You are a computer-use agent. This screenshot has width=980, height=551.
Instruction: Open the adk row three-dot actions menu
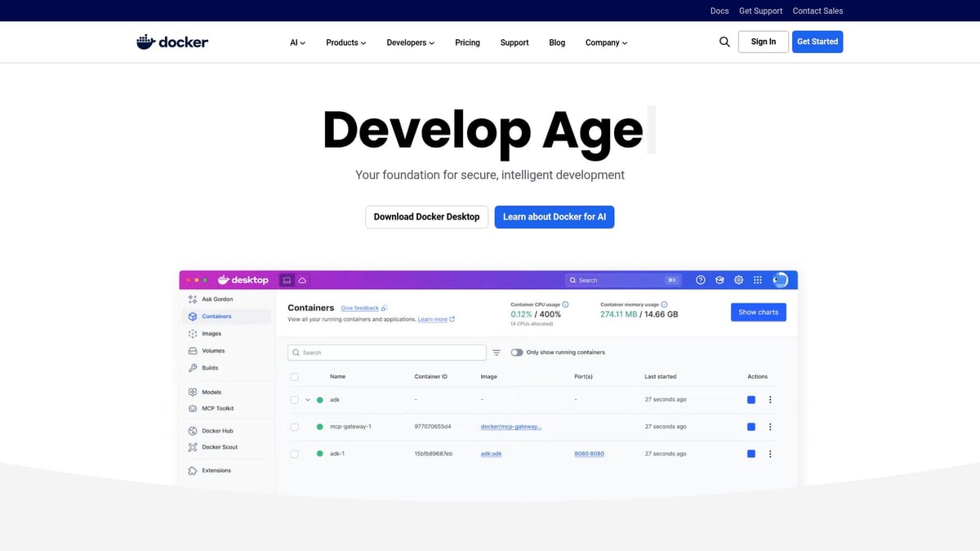(770, 400)
